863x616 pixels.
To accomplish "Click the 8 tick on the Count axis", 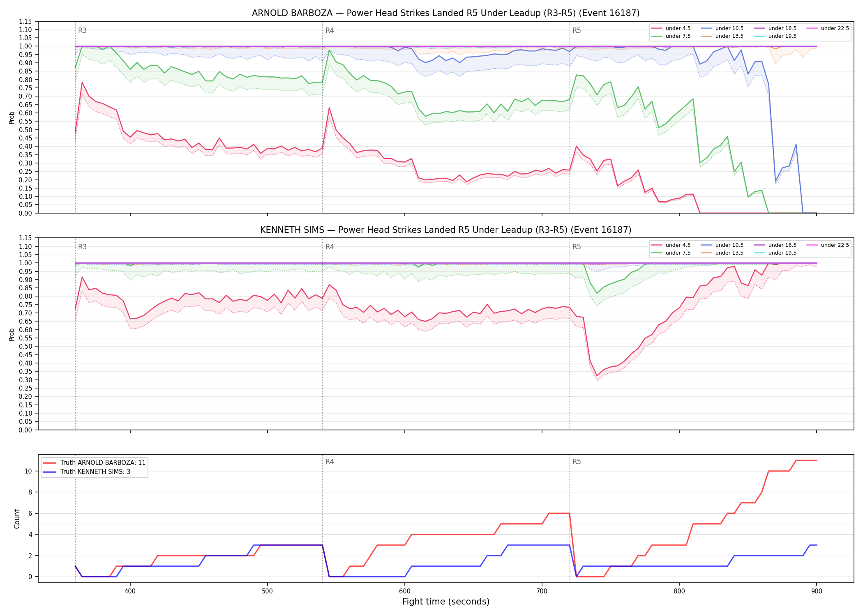I will click(30, 492).
